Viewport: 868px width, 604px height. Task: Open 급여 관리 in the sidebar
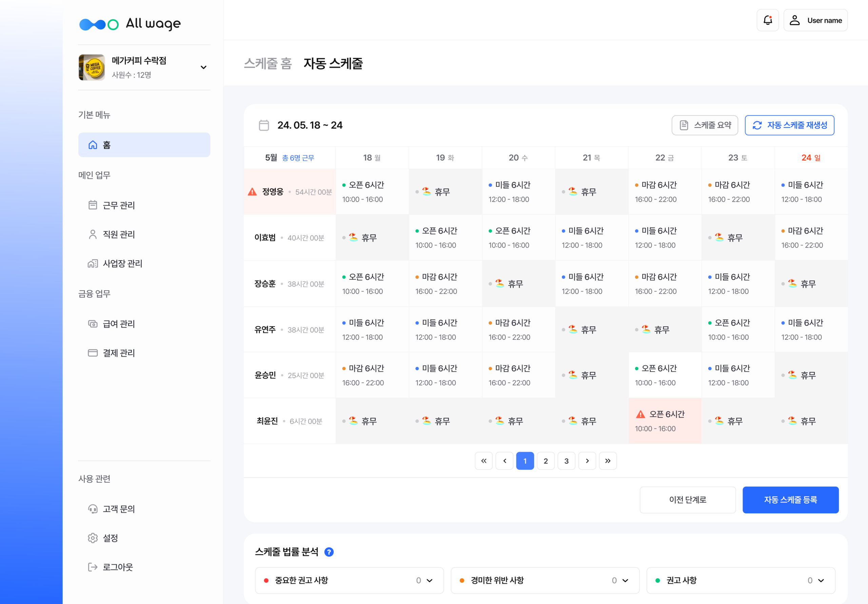pos(119,324)
